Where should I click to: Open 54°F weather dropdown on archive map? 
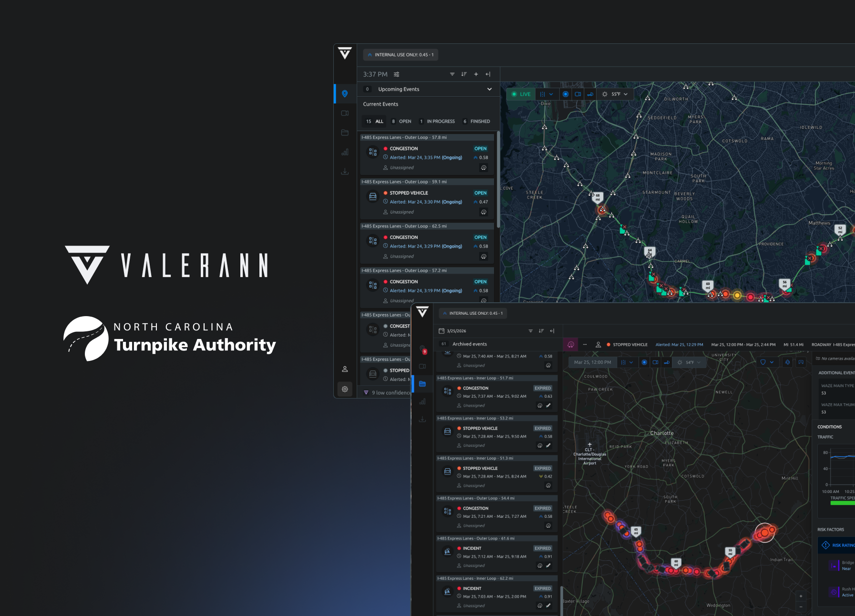point(689,362)
